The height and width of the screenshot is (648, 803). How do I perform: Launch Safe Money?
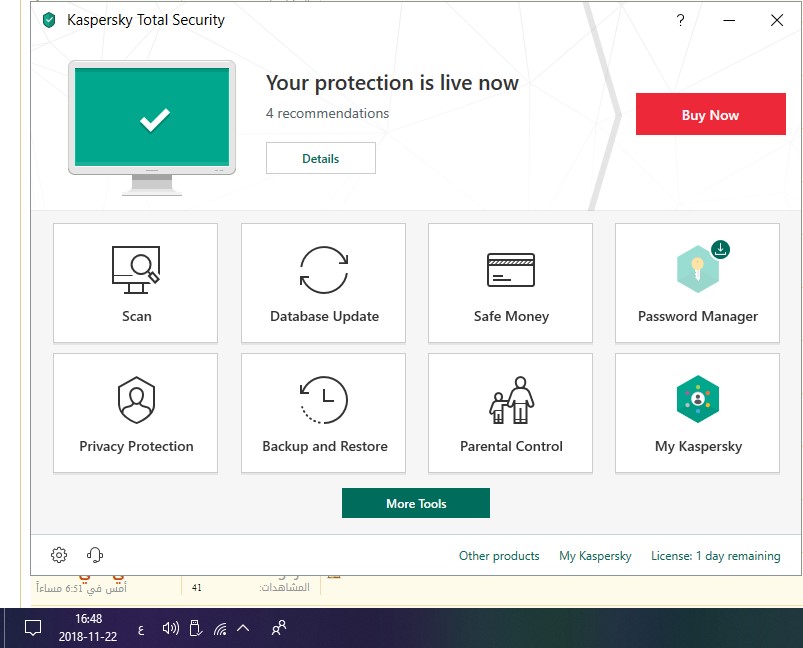click(510, 283)
